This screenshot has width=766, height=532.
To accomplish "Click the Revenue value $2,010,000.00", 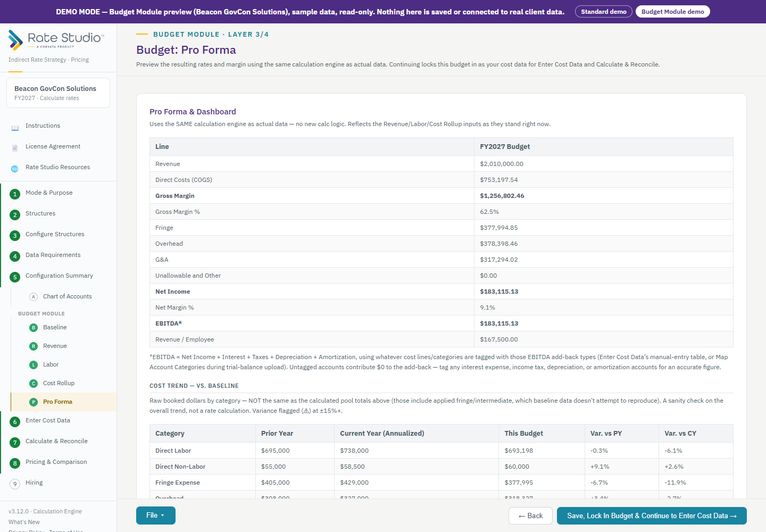I will 502,164.
